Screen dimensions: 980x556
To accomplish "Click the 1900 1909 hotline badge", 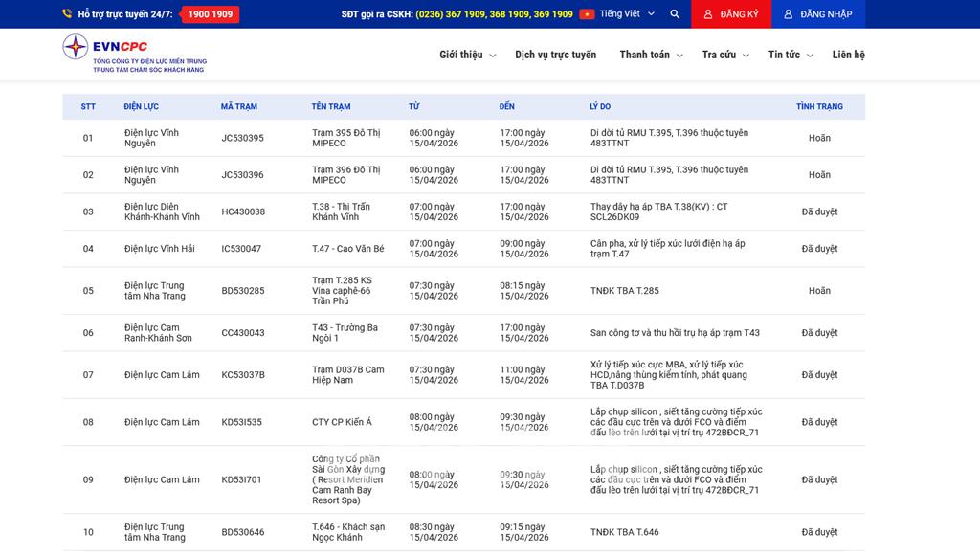I will pyautogui.click(x=210, y=14).
